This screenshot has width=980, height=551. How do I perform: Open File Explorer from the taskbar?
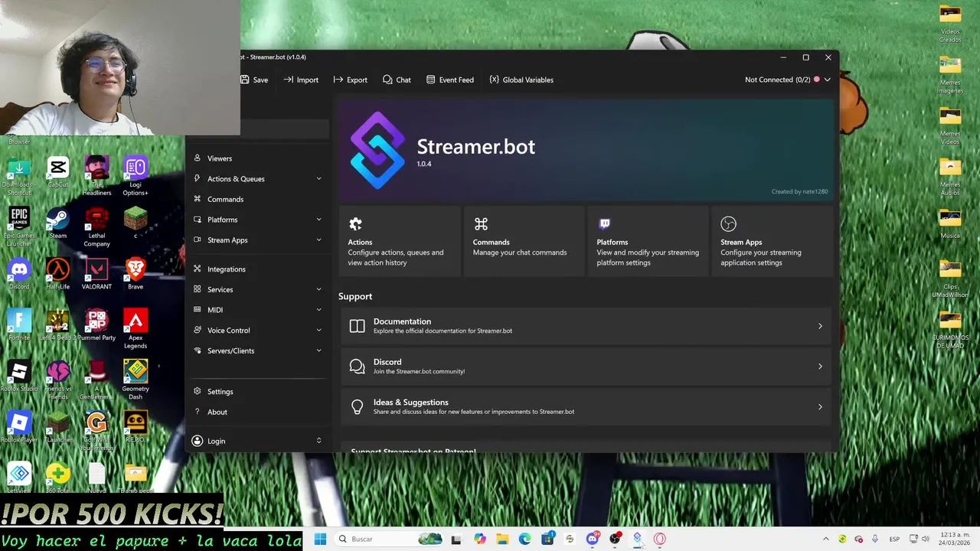pos(502,539)
